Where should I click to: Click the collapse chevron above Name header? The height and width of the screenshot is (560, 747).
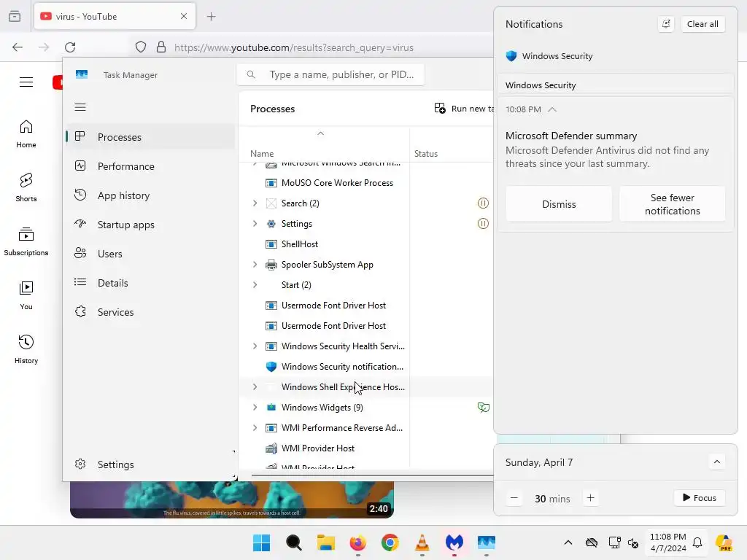click(321, 134)
